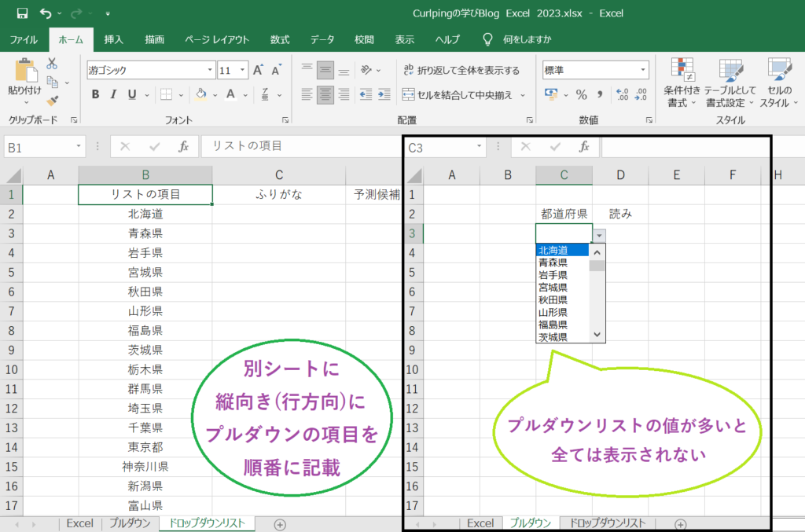Toggle Italic formatting
This screenshot has width=805, height=532.
coord(113,94)
